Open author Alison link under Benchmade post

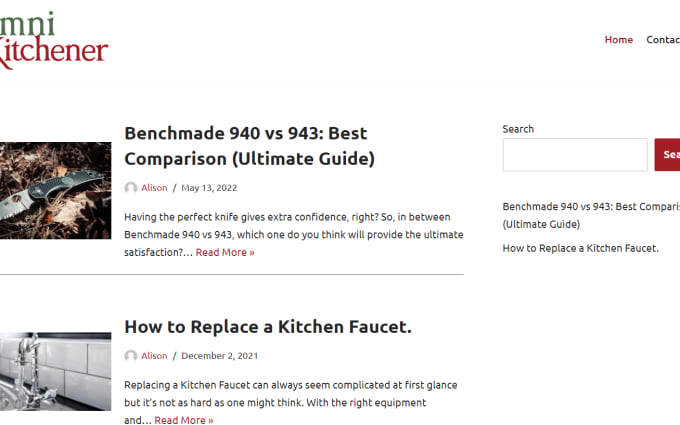click(x=154, y=188)
